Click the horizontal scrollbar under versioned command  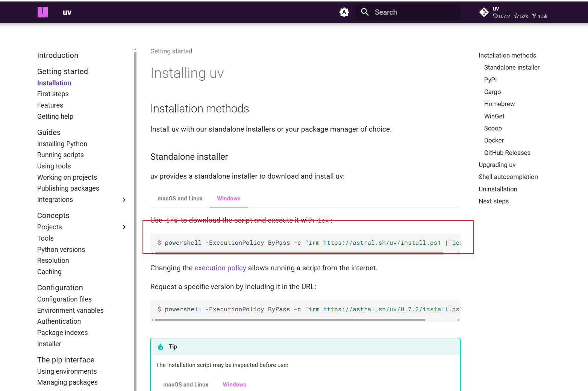(289, 320)
